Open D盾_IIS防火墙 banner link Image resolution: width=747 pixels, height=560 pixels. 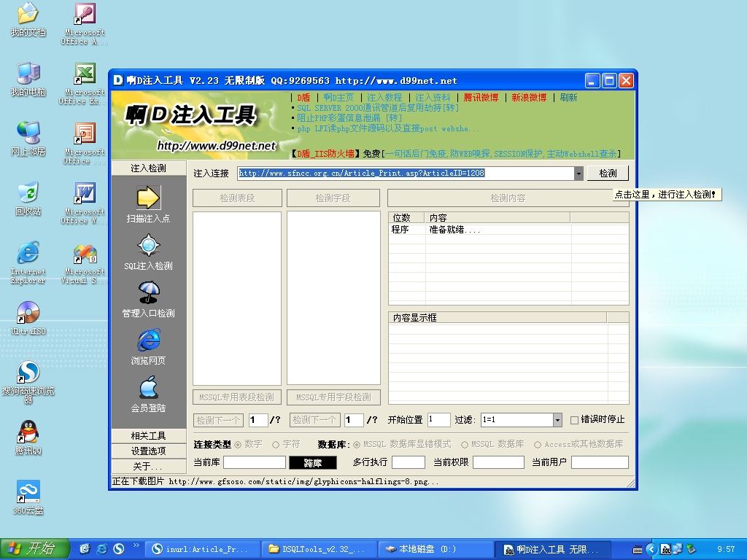[326, 154]
